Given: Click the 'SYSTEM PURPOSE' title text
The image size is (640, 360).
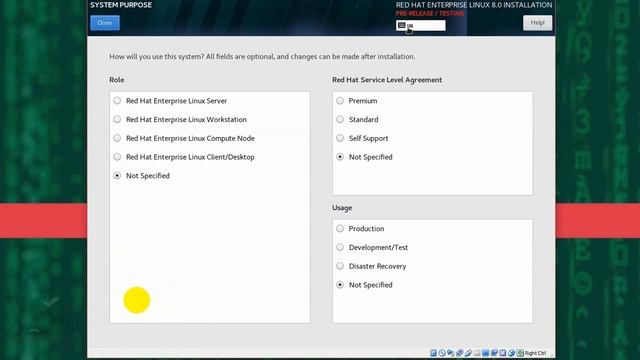Looking at the screenshot, I should click(121, 5).
